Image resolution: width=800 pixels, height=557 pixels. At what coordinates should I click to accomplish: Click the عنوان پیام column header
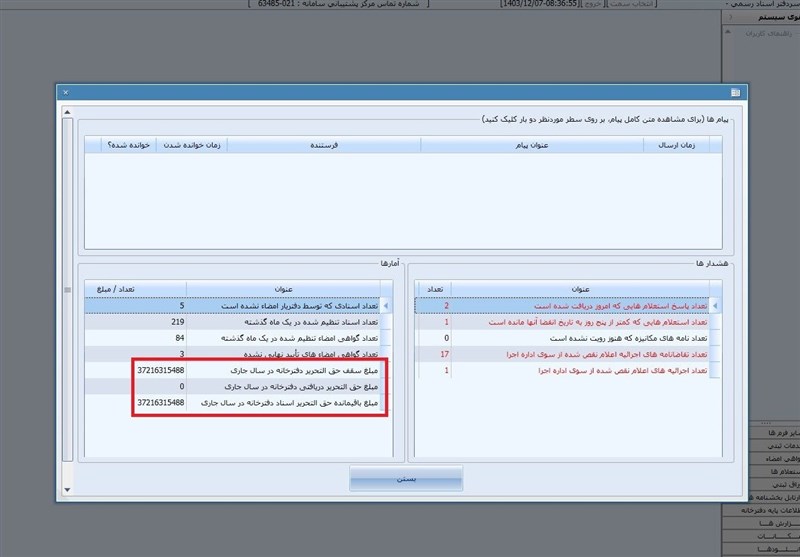[532, 145]
